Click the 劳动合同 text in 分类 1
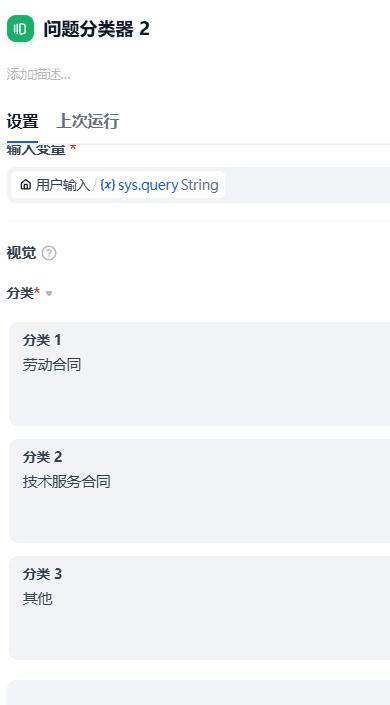The height and width of the screenshot is (705, 390). [x=52, y=365]
